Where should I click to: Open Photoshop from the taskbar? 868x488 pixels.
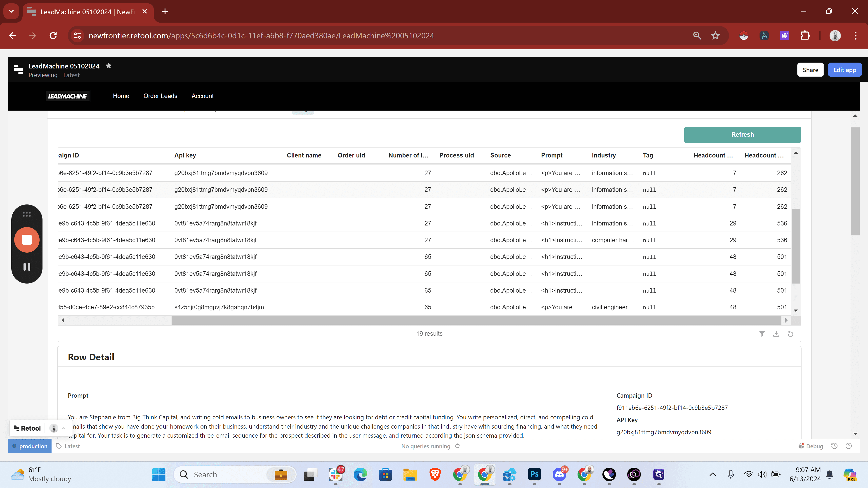pos(534,474)
